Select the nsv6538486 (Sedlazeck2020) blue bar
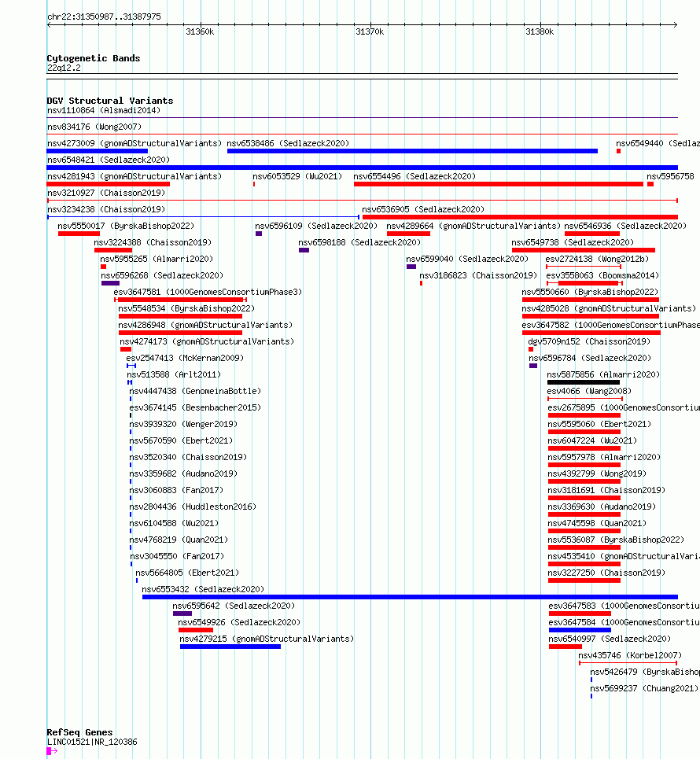This screenshot has width=700, height=759. pos(412,151)
